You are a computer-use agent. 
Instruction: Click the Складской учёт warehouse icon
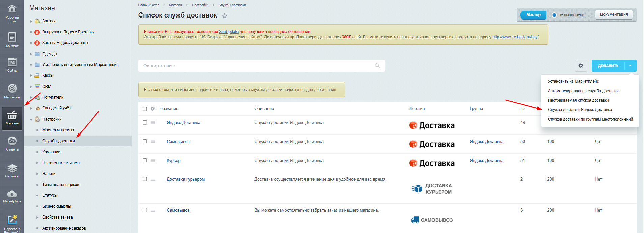37,108
